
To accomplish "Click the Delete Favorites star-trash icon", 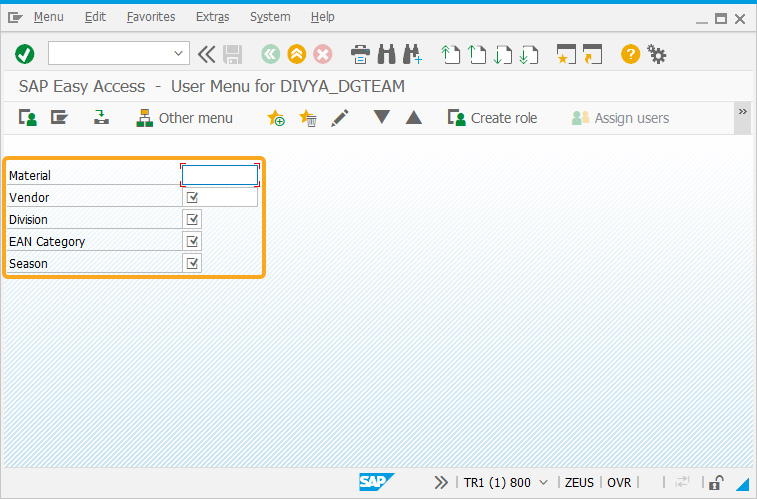I will [x=308, y=118].
